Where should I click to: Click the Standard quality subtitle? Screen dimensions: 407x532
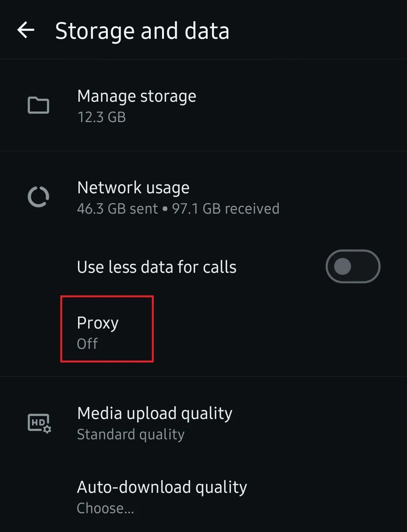pyautogui.click(x=130, y=434)
